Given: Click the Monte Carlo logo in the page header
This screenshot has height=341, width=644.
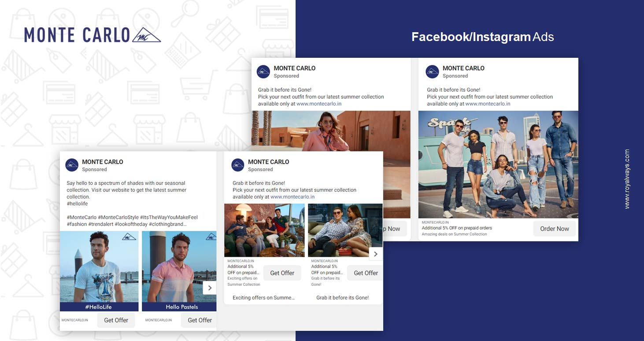Looking at the screenshot, I should (93, 35).
